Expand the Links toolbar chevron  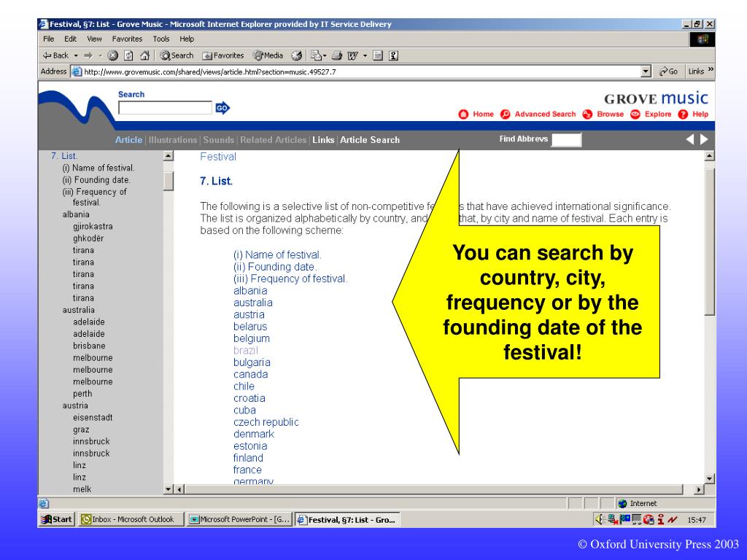[711, 70]
